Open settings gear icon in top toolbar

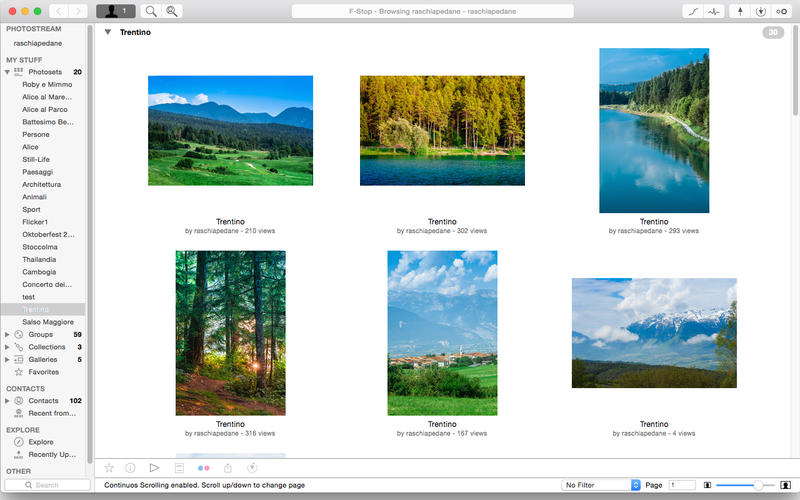point(782,12)
